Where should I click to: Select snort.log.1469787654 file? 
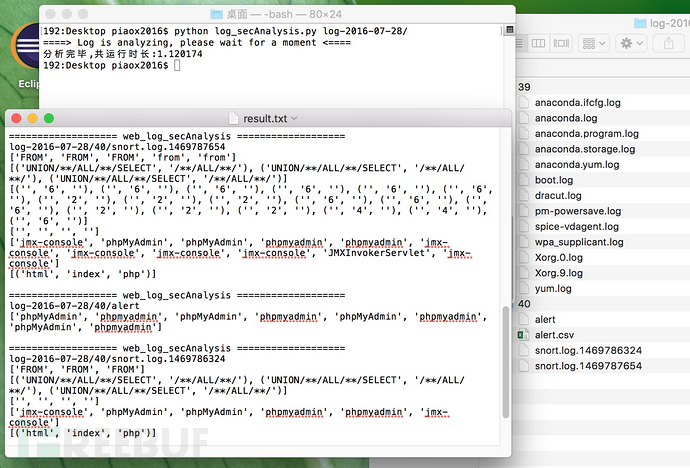coord(588,366)
